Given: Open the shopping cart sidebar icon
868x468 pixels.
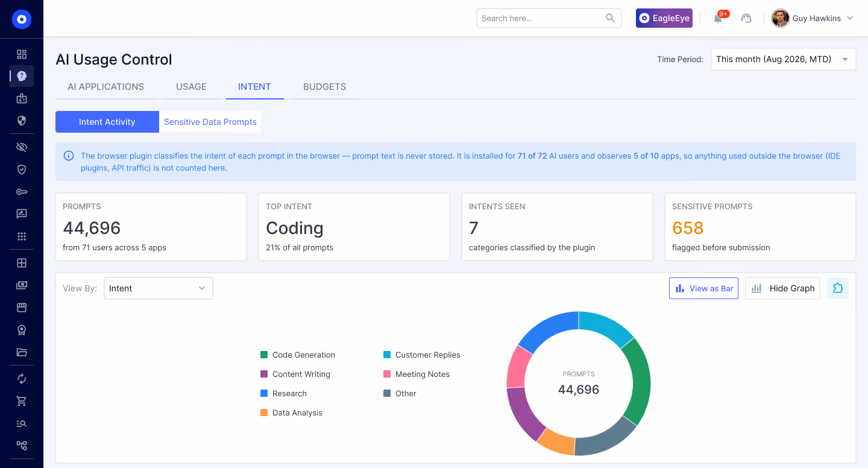Looking at the screenshot, I should (22, 401).
